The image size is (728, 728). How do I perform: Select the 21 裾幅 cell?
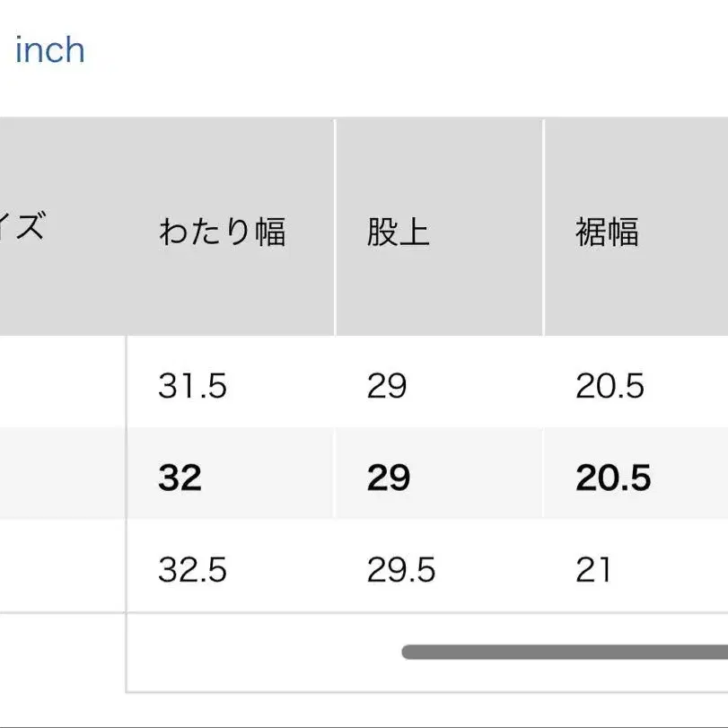point(593,570)
